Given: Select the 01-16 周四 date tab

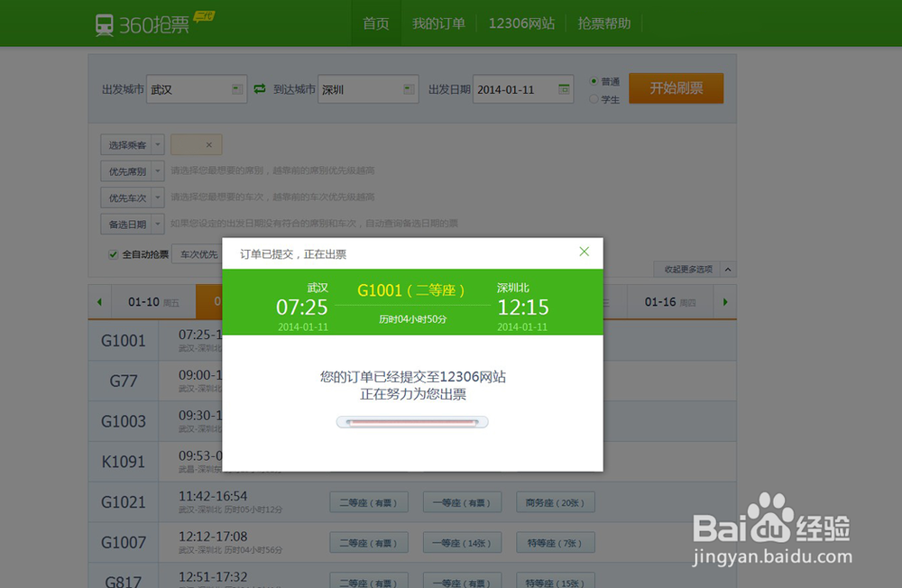Looking at the screenshot, I should tap(670, 302).
